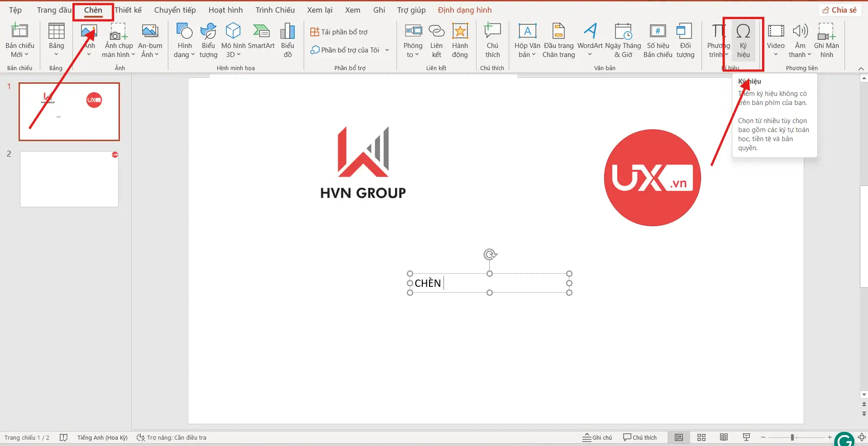This screenshot has height=446, width=868.
Task: Click Tải phần bổ trợ button
Action: pos(339,32)
